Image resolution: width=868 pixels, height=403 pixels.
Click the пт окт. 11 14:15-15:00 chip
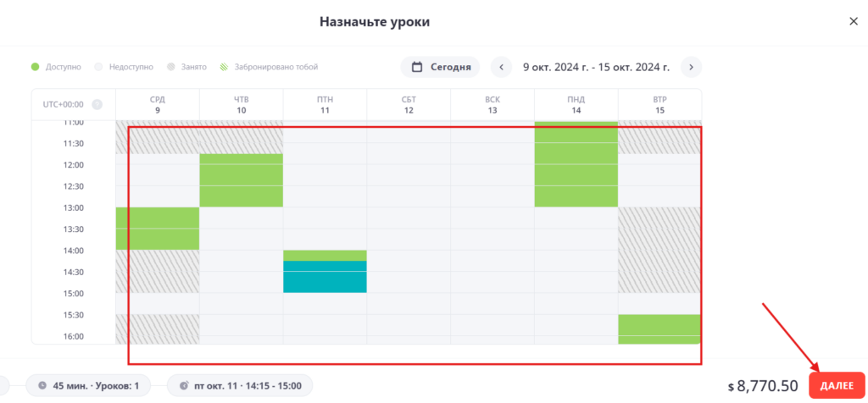click(240, 386)
